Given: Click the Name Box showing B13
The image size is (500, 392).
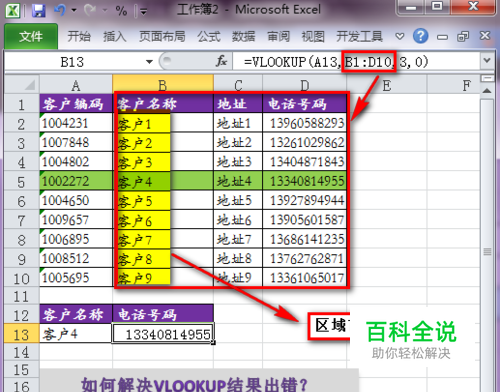Looking at the screenshot, I should (x=72, y=62).
